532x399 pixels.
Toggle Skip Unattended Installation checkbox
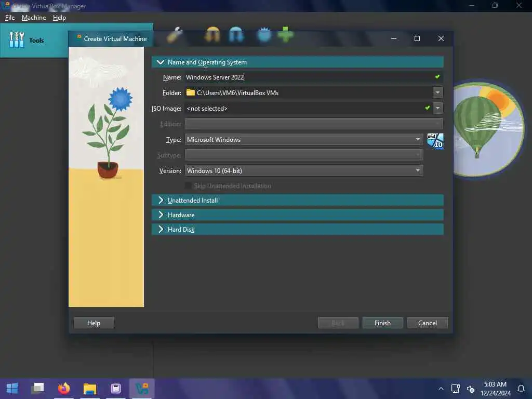tap(188, 185)
